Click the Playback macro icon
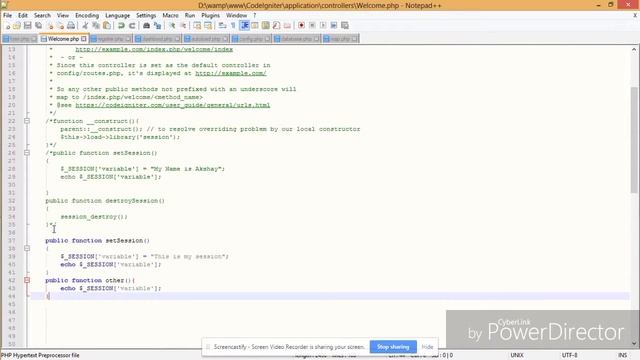Image resolution: width=640 pixels, height=360 pixels. point(323,26)
